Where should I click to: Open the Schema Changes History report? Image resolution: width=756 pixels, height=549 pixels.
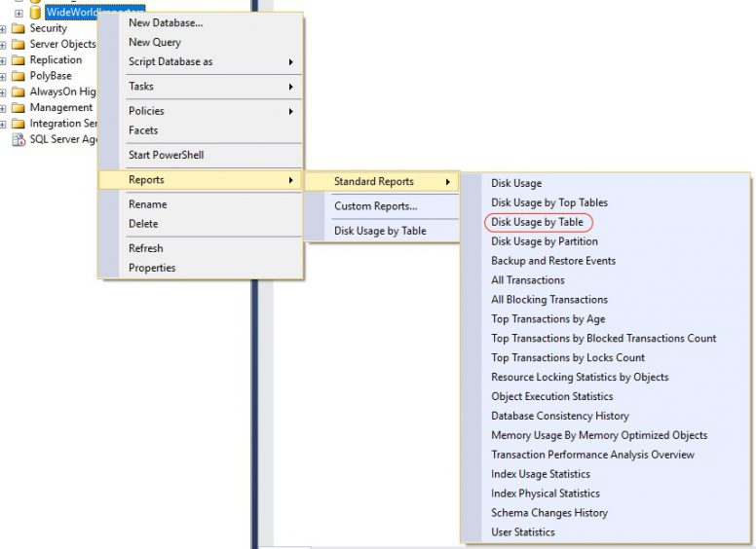point(548,513)
